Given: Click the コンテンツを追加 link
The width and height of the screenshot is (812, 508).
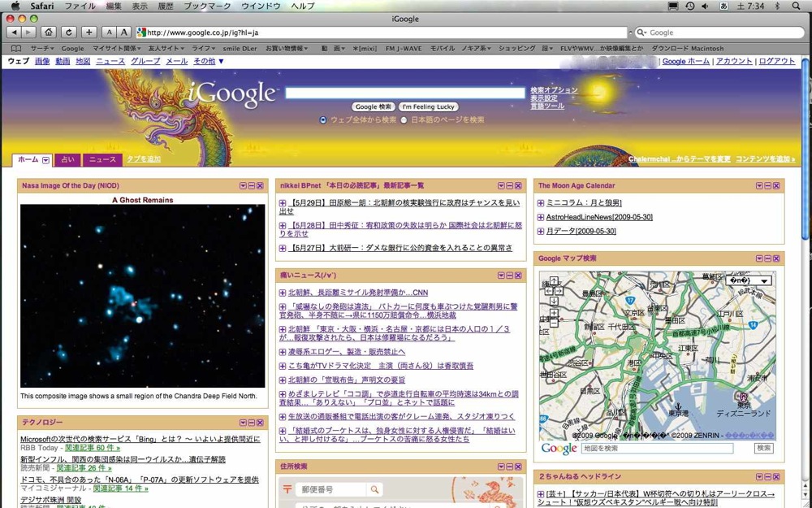Looking at the screenshot, I should (x=766, y=159).
